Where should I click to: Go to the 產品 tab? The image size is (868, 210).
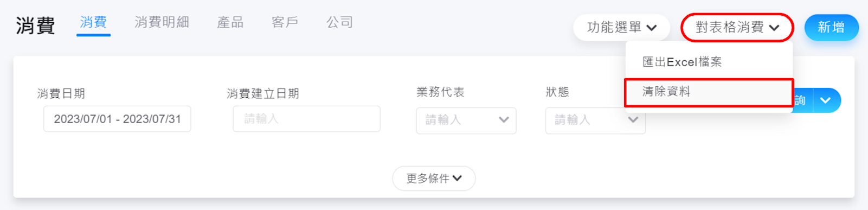[x=230, y=22]
